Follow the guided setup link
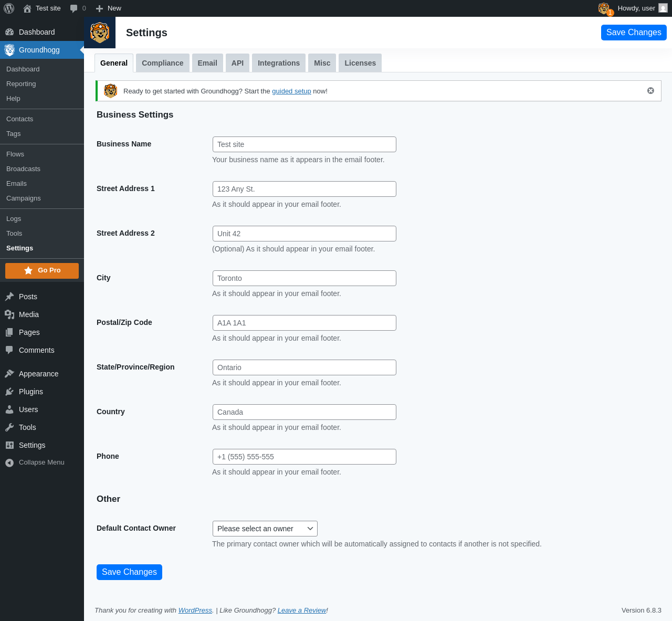 291,91
